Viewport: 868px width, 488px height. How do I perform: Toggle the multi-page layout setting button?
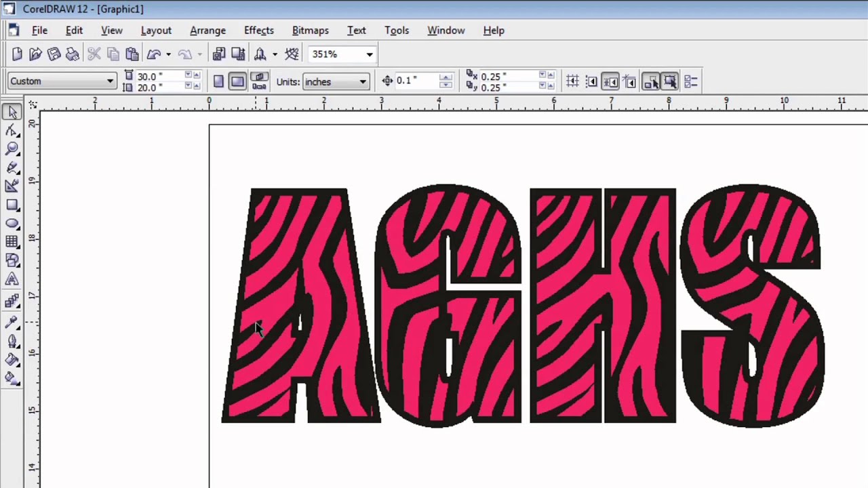pos(259,81)
